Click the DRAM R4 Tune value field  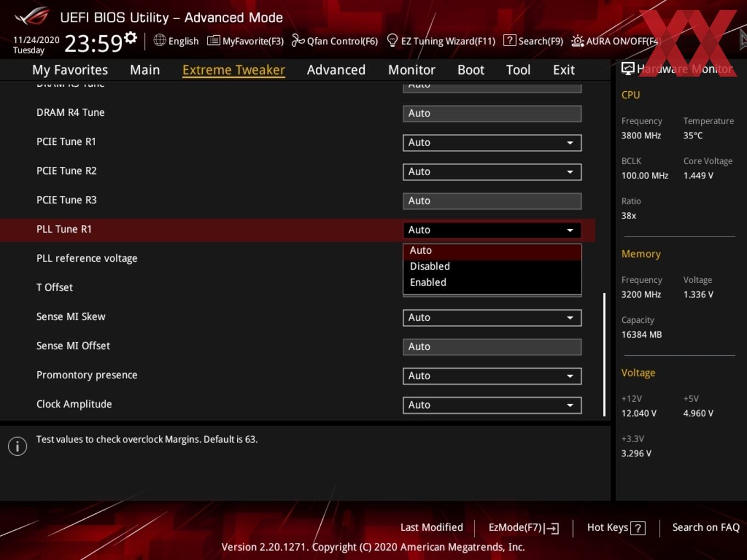(492, 114)
